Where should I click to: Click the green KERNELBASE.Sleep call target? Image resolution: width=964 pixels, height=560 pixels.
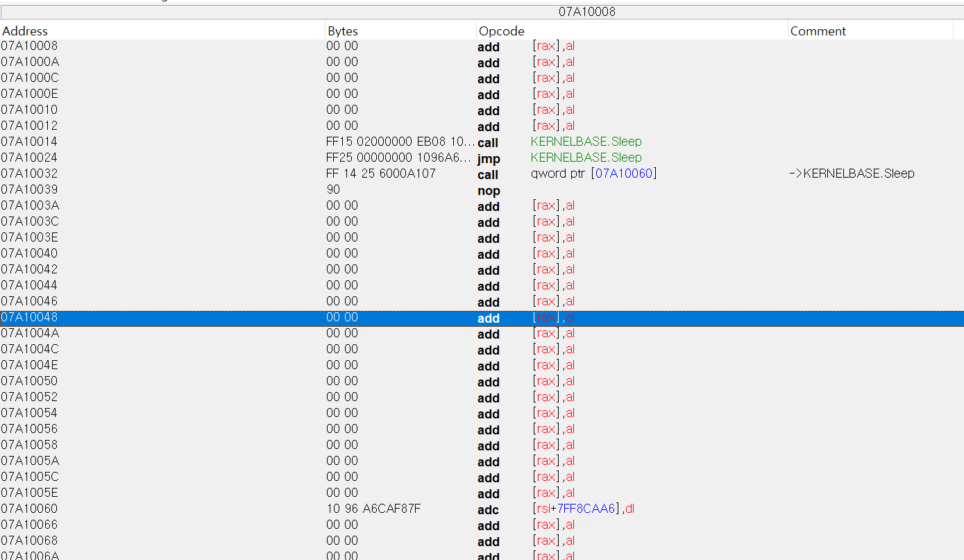585,141
